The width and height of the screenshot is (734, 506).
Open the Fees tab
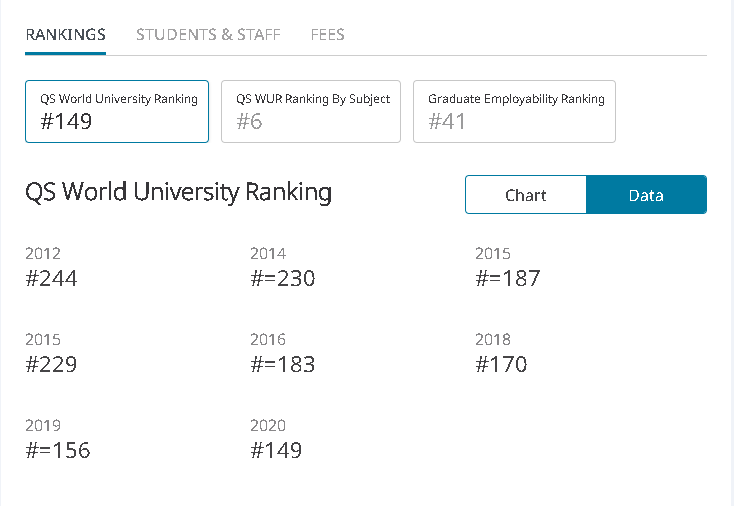tap(327, 34)
